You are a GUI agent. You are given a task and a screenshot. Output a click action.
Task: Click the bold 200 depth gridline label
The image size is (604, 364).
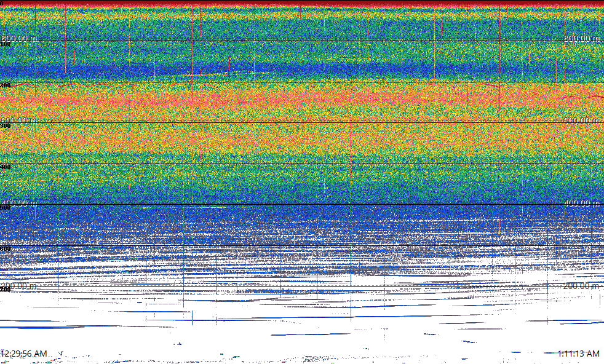(6, 85)
